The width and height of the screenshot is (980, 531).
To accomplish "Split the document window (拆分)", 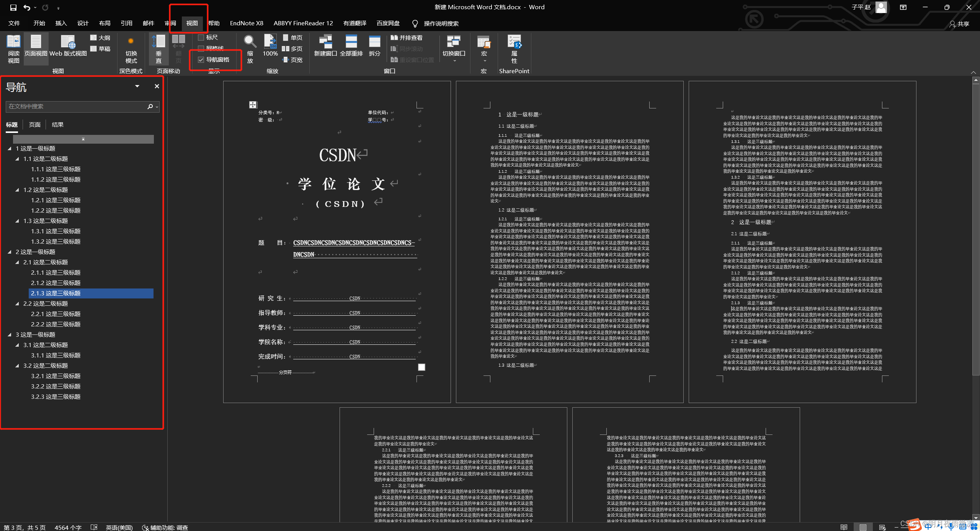I will 374,46.
